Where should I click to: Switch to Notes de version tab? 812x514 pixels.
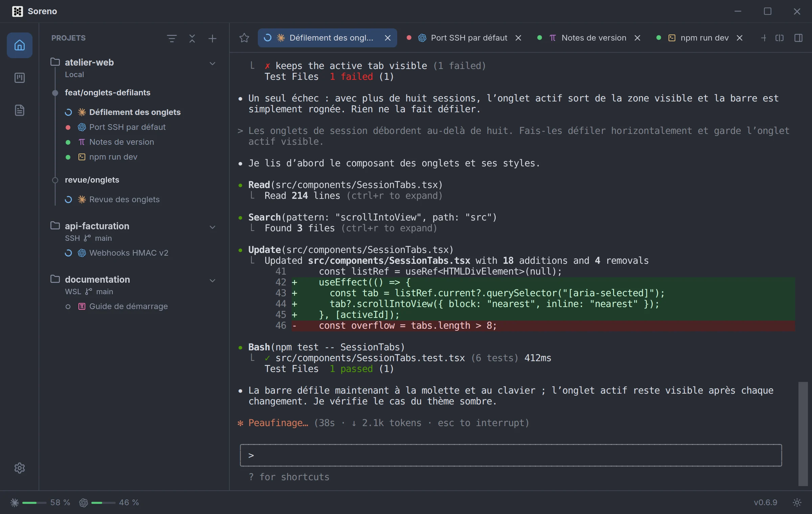[x=589, y=38]
